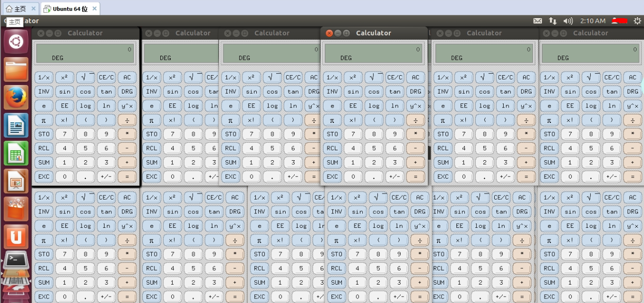Click 1/x in the active Calculator window
644x303 pixels.
click(x=332, y=77)
